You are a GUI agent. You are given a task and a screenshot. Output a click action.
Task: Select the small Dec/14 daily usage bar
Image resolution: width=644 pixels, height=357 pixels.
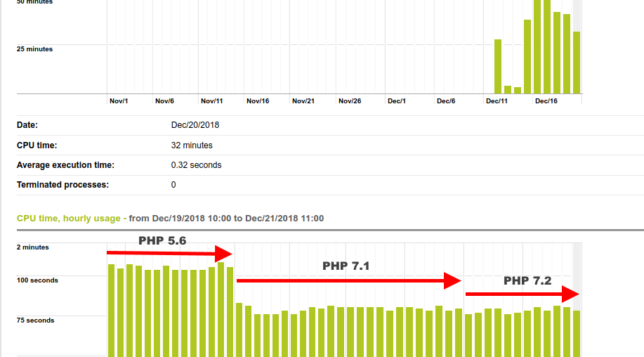[x=518, y=91]
